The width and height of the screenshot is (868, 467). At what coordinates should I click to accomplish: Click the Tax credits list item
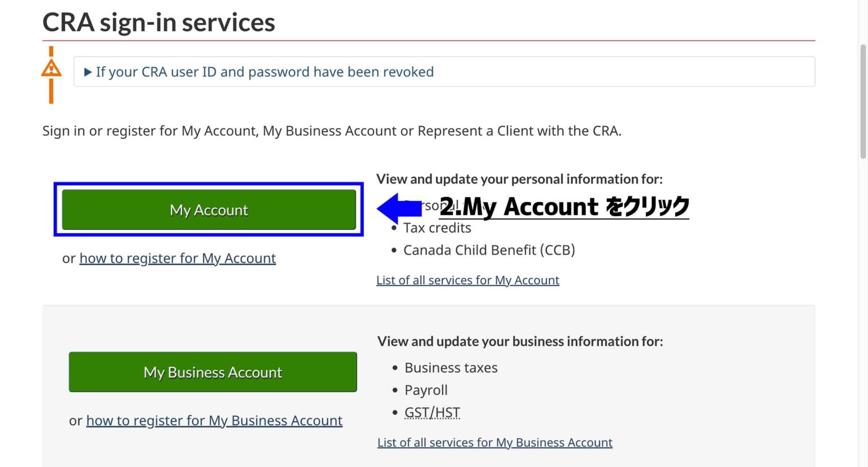437,228
